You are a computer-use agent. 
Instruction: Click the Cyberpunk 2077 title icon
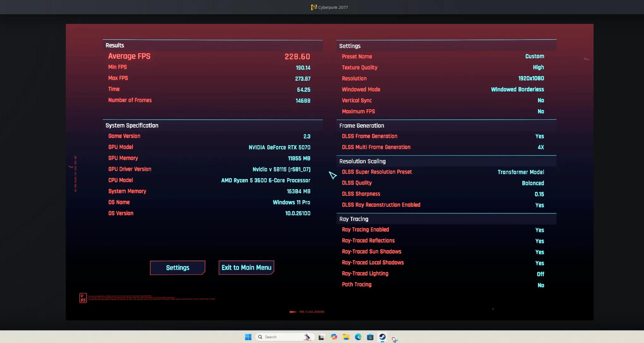314,7
